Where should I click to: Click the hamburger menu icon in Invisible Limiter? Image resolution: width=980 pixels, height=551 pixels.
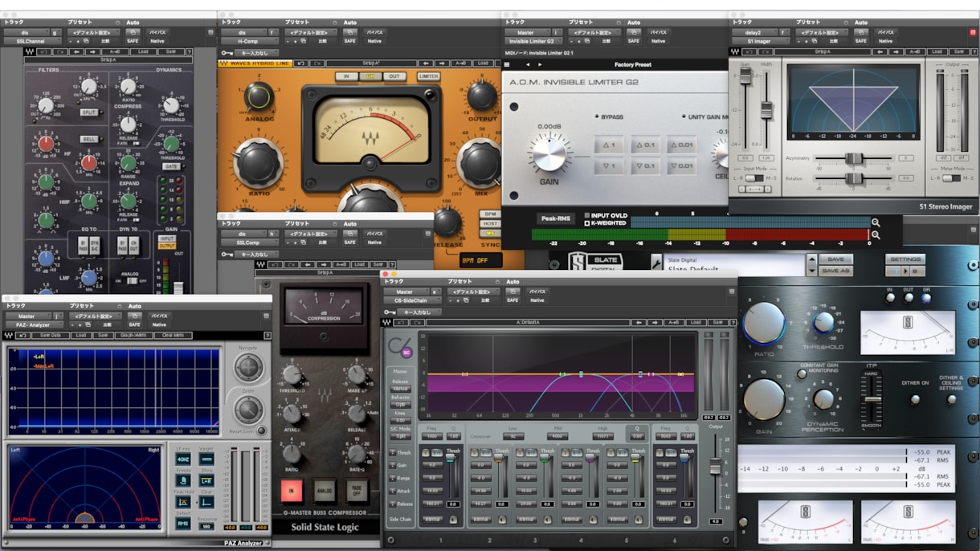(508, 64)
